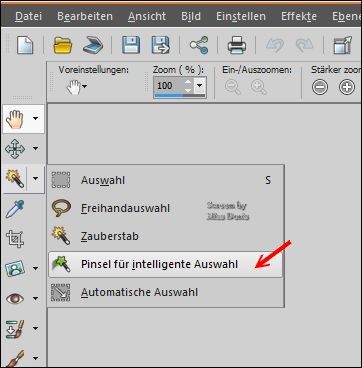Click the share icon in toolbar
Screen dimensions: 362x368
[x=199, y=45]
